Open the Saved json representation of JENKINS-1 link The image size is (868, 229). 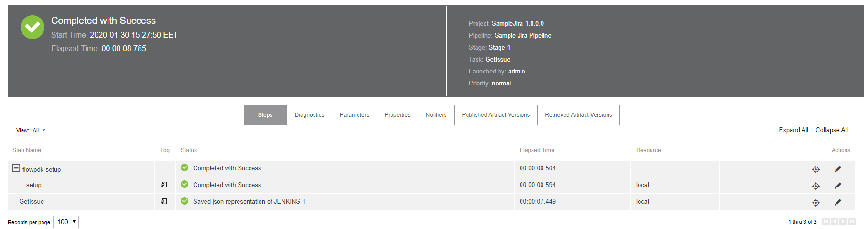tap(249, 201)
